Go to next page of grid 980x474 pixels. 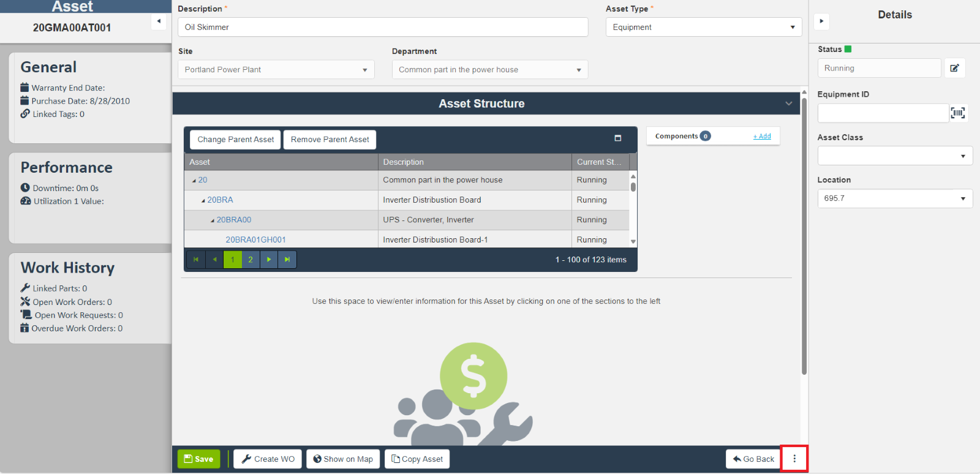pyautogui.click(x=269, y=260)
